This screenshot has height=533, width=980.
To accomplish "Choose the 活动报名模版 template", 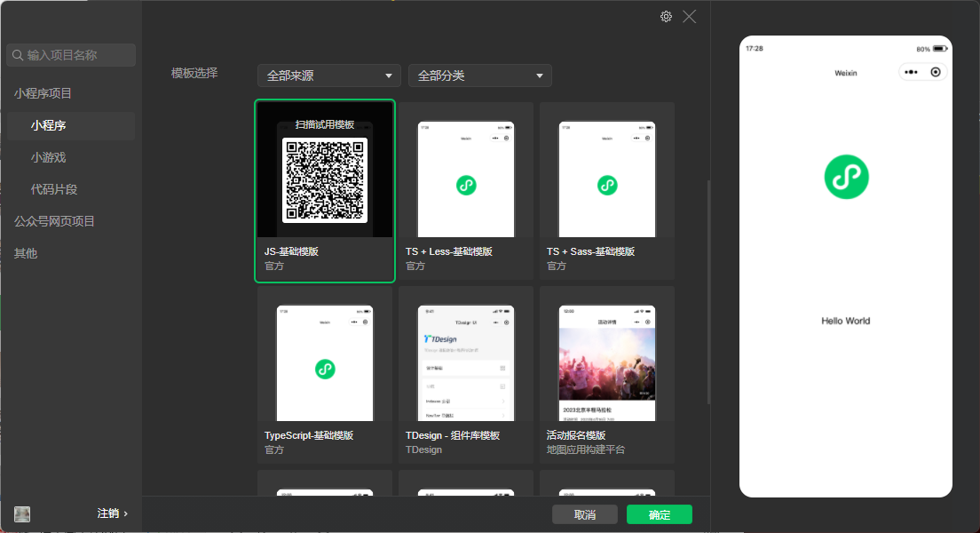I will tap(607, 375).
